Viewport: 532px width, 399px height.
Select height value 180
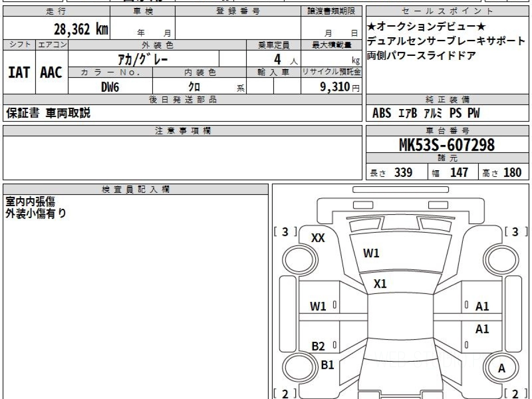tap(512, 172)
